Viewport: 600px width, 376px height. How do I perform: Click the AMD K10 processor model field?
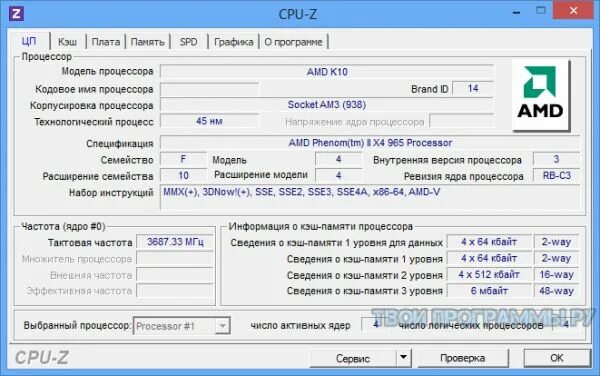tap(327, 72)
